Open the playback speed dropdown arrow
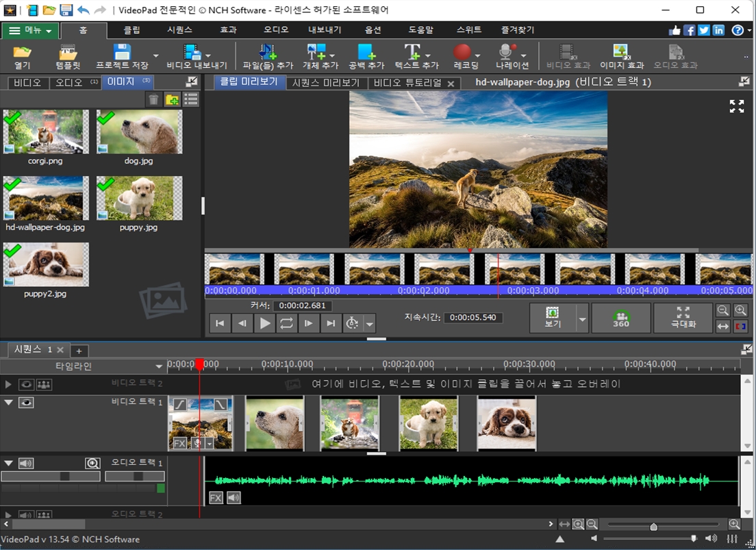756x550 pixels. 370,324
